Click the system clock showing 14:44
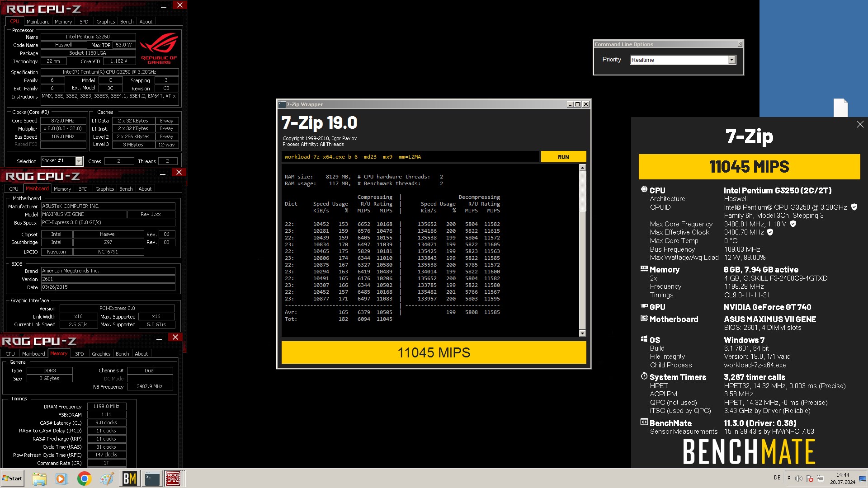Viewport: 868px width, 488px height. [x=843, y=475]
